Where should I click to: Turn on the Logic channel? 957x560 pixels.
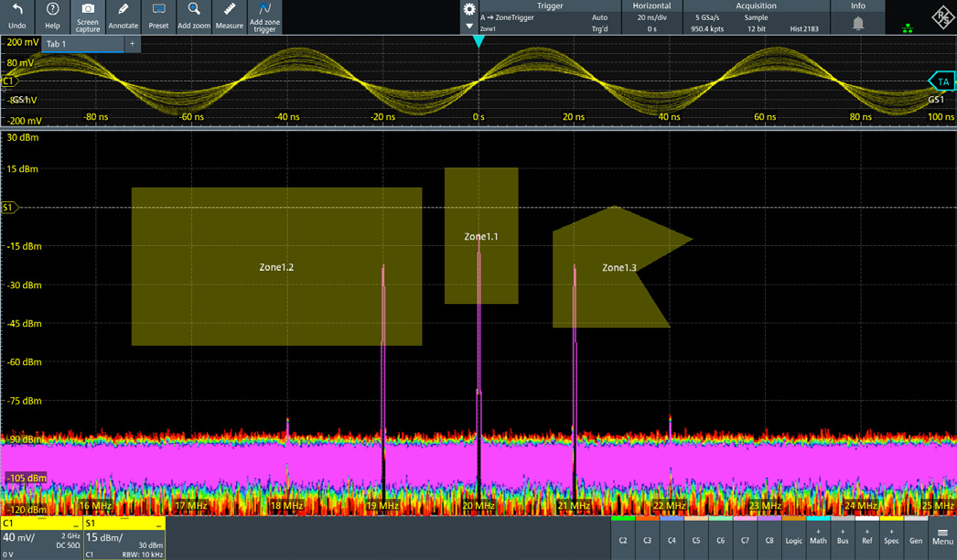click(x=793, y=536)
